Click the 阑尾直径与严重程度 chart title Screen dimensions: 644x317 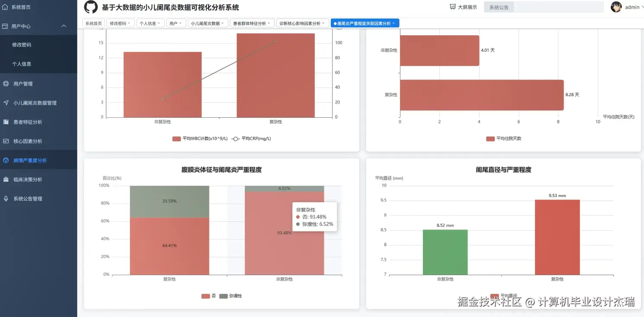[x=504, y=170]
